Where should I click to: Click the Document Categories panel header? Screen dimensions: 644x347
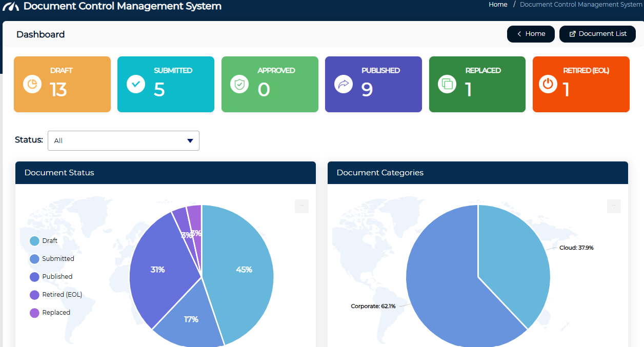coord(478,173)
